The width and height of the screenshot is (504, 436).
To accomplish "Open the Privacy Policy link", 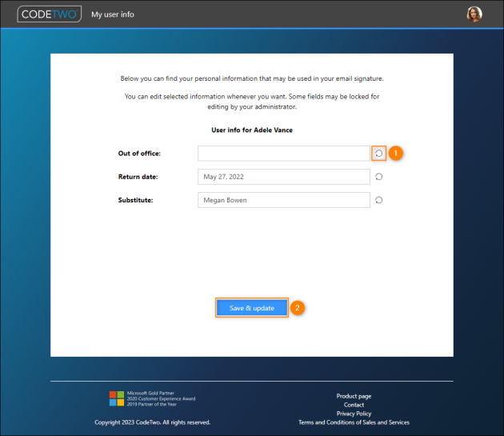I will coord(354,414).
